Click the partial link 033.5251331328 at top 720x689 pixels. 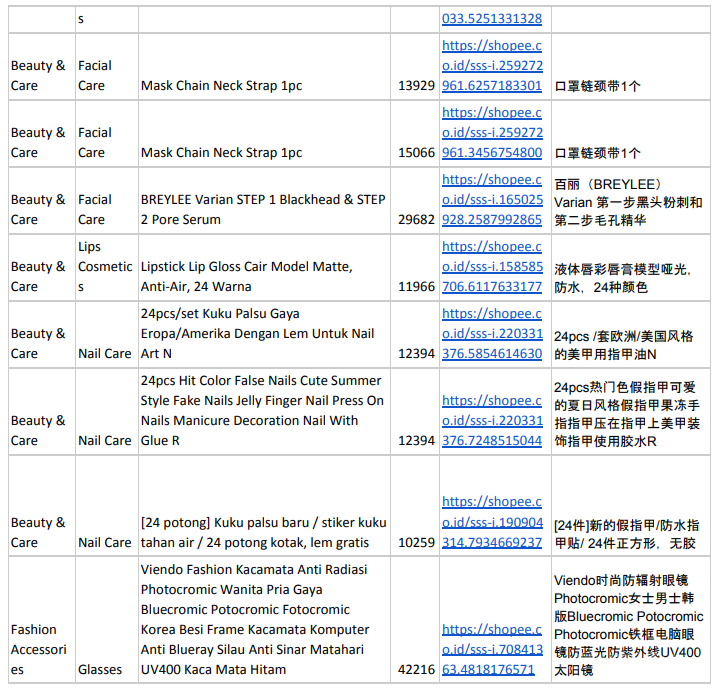click(x=492, y=19)
